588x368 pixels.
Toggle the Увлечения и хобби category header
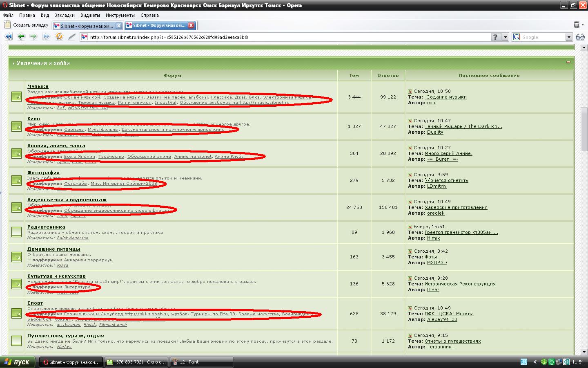[x=43, y=63]
